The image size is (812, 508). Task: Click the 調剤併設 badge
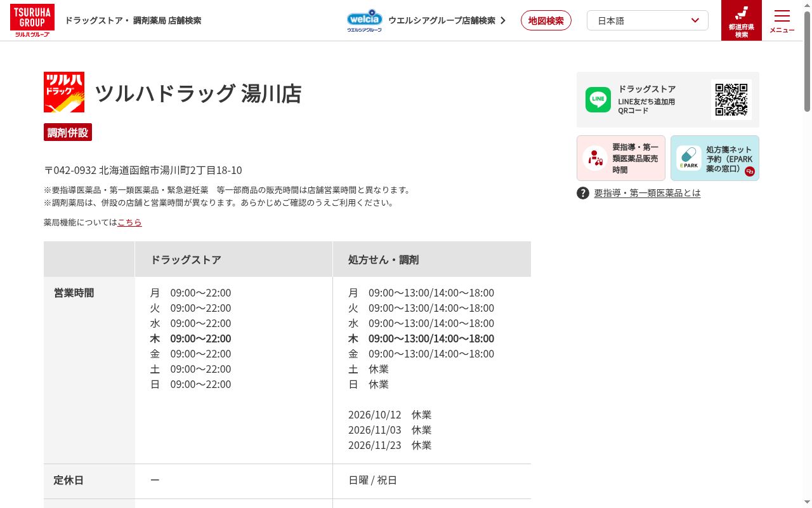point(68,132)
